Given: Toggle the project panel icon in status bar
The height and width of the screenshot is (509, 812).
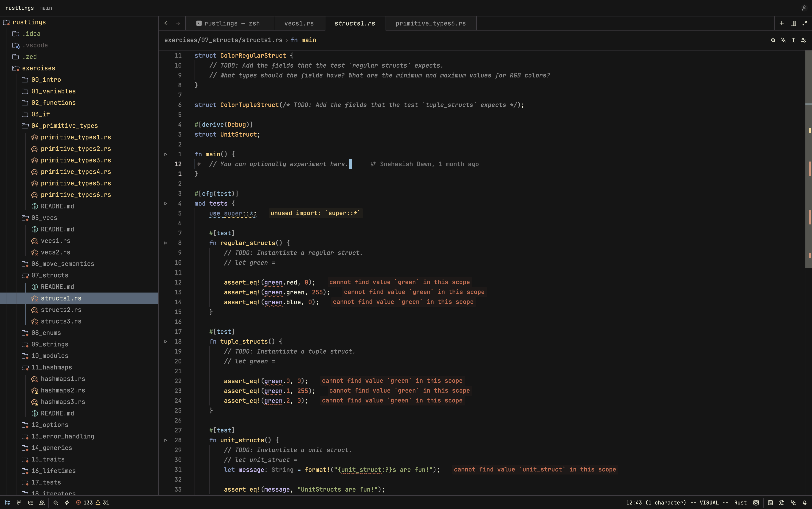Looking at the screenshot, I should pyautogui.click(x=8, y=503).
